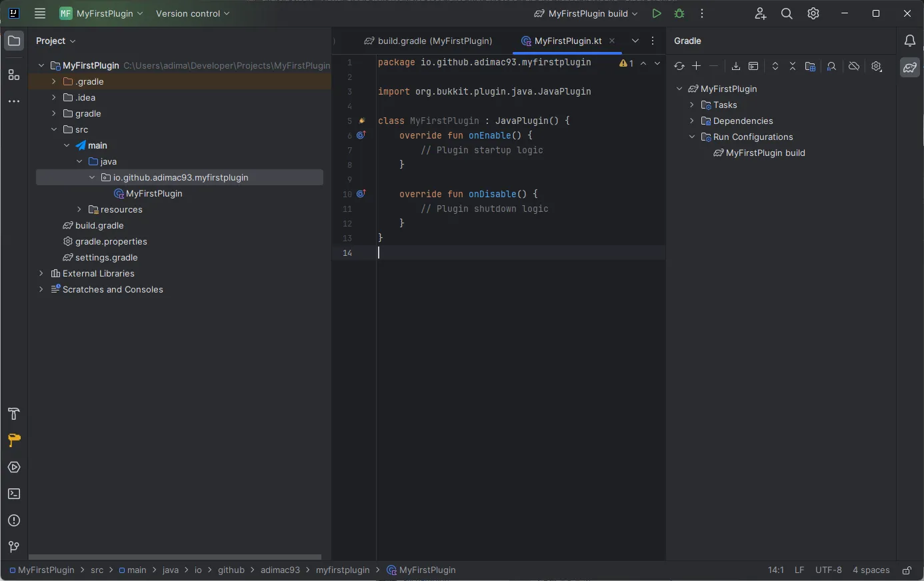Toggle Gradle offline mode
This screenshot has width=924, height=581.
[x=854, y=66]
